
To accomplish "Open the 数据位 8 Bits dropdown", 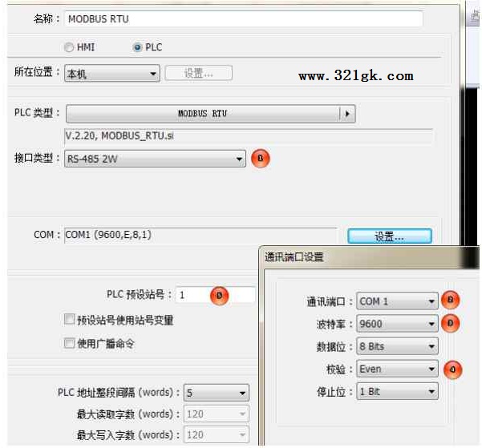I will point(398,347).
